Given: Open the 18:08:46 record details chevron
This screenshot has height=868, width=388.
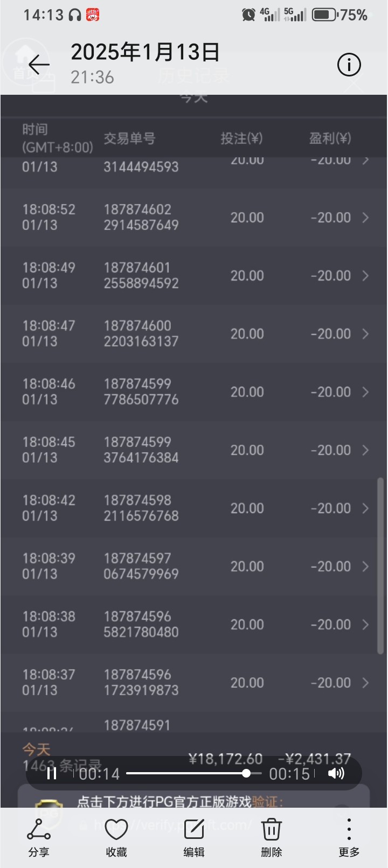Looking at the screenshot, I should [x=366, y=392].
